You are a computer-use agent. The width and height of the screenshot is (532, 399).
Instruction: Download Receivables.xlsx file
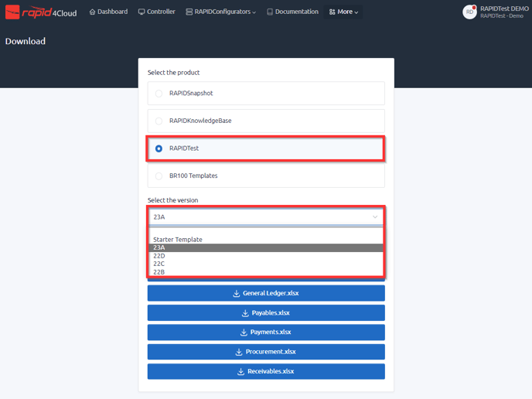click(266, 371)
